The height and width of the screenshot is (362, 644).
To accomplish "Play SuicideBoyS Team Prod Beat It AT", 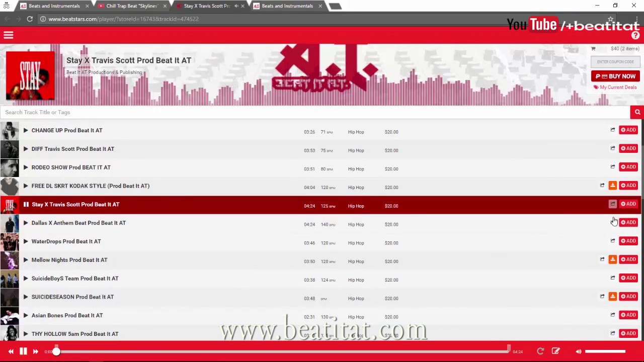I will point(26,279).
